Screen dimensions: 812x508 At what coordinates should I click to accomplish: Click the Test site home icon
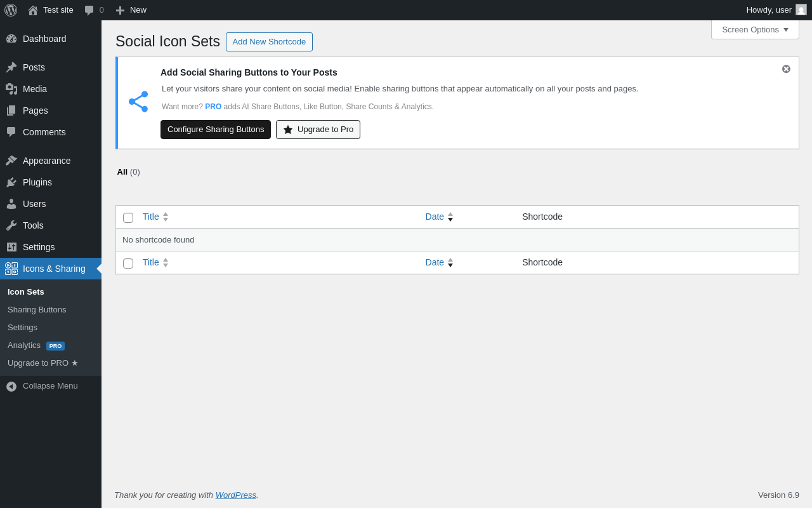[33, 10]
